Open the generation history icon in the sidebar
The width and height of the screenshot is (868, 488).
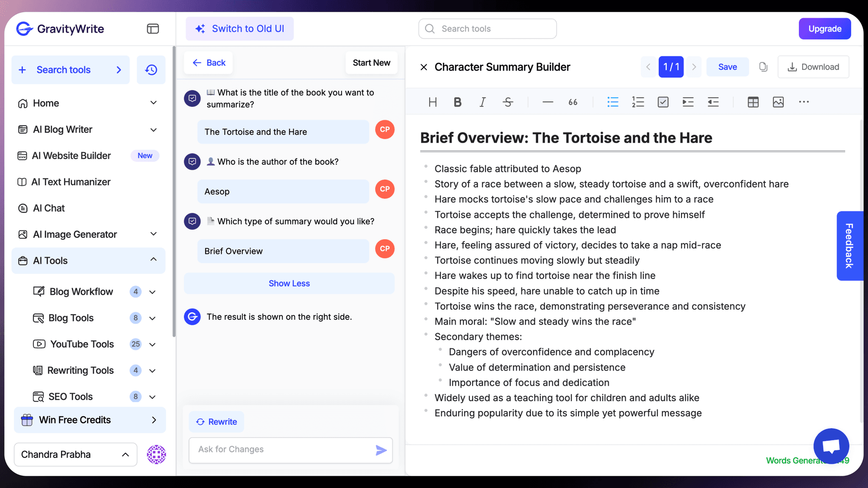pyautogui.click(x=151, y=69)
